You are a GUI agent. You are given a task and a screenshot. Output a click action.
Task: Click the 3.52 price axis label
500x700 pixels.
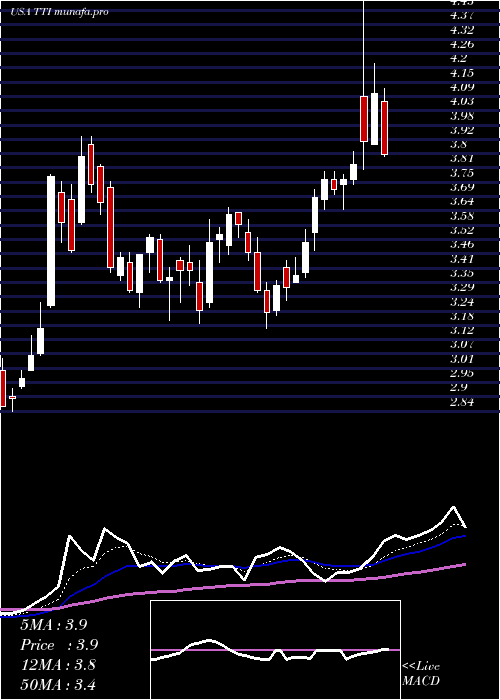(463, 230)
